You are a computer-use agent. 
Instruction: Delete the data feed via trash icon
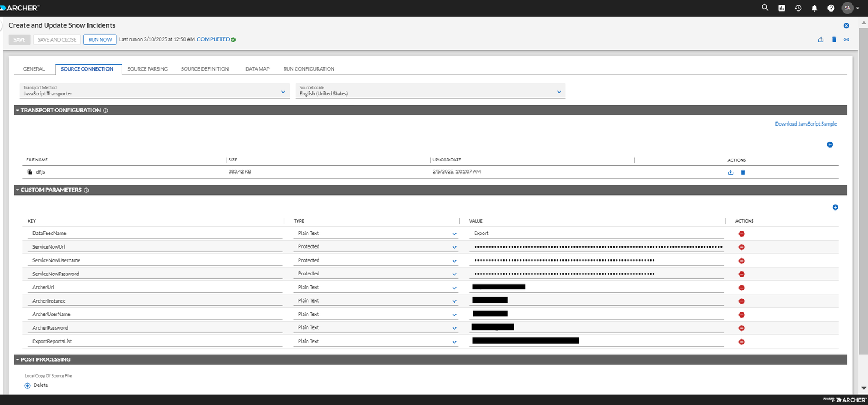(834, 39)
